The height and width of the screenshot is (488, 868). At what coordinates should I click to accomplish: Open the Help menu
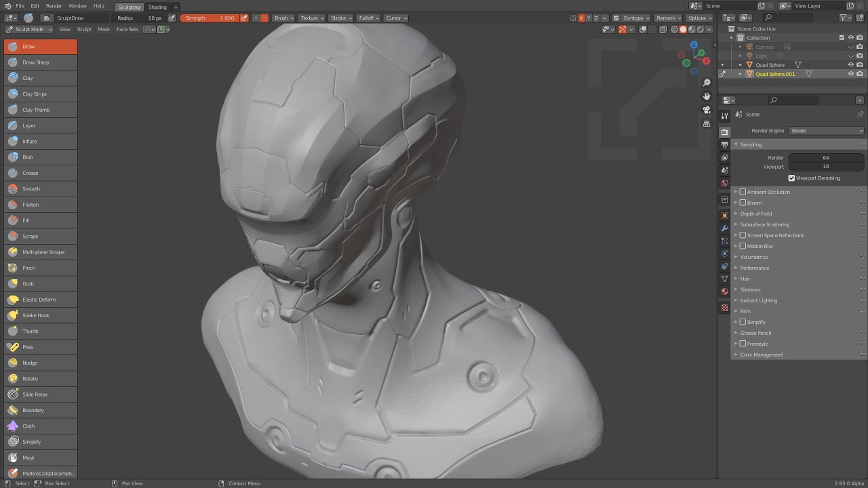[x=99, y=5]
